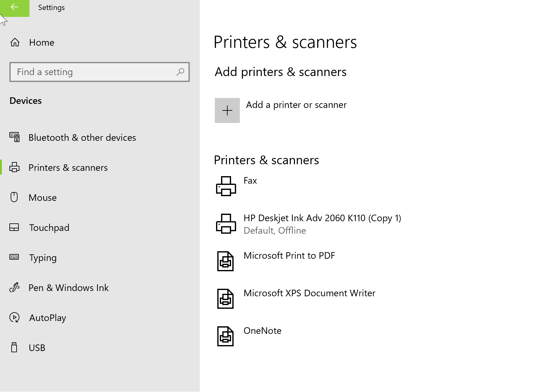
Task: Select Printers & scanners in sidebar
Action: pos(68,168)
